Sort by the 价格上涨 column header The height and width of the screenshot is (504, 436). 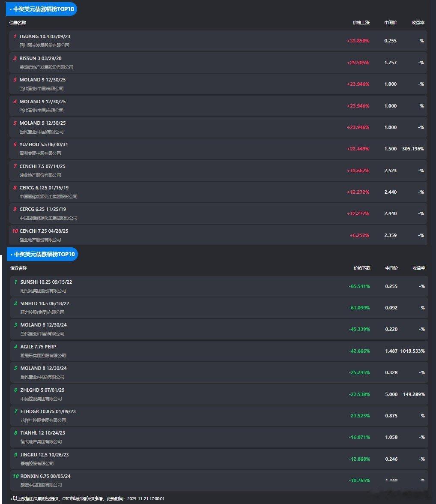coord(361,23)
